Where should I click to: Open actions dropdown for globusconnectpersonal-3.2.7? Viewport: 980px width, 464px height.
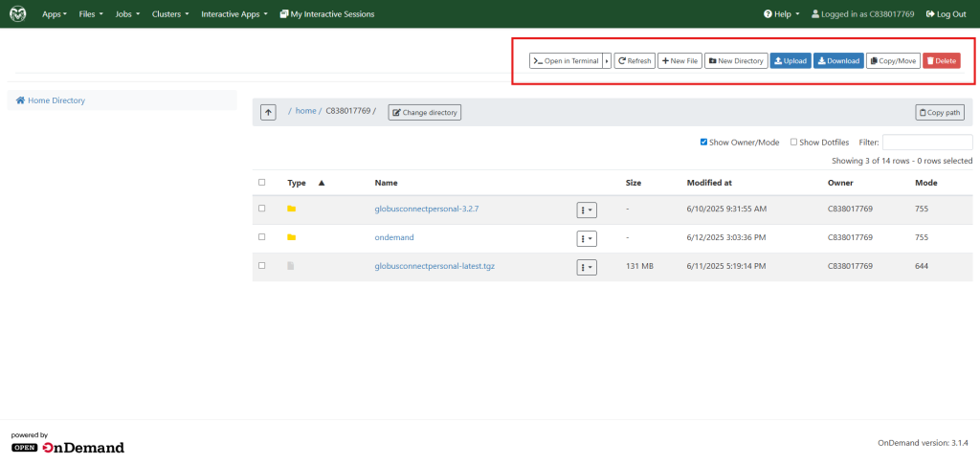[586, 210]
